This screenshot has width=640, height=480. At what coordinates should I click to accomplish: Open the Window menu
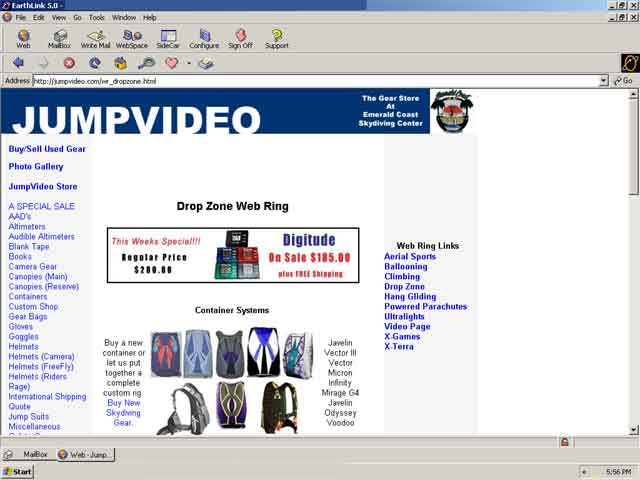point(124,17)
